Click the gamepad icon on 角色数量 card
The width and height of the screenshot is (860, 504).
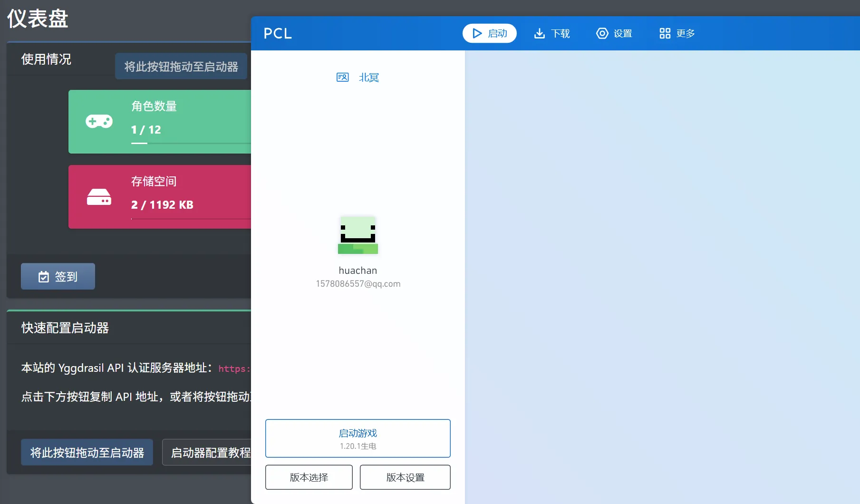coord(99,122)
